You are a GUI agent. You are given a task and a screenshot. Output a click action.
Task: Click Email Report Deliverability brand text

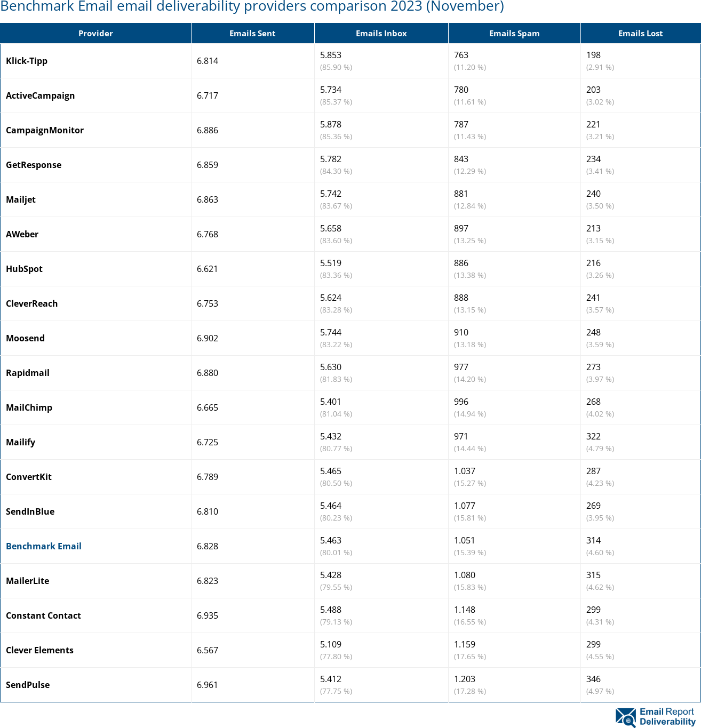[x=667, y=717]
